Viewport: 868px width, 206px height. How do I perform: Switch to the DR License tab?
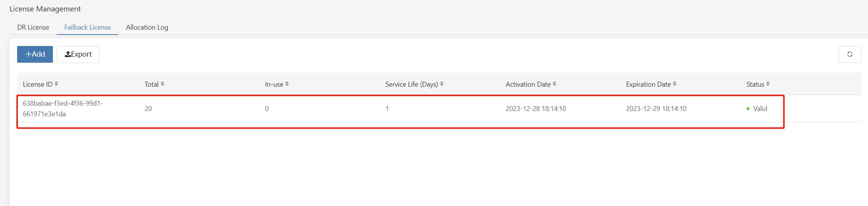click(33, 27)
